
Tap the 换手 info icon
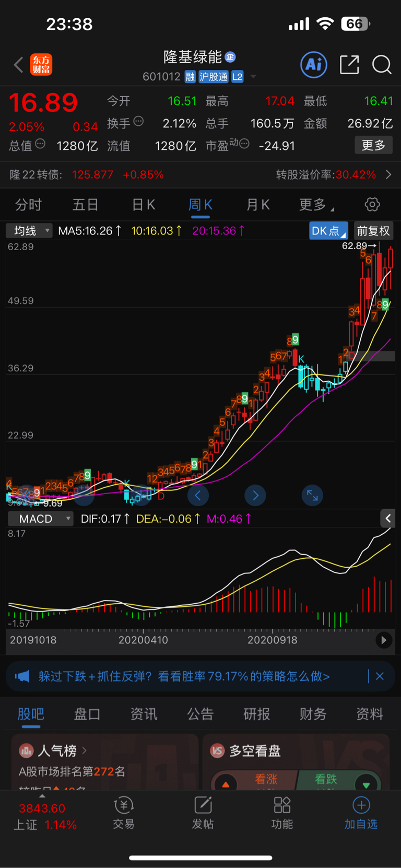(138, 121)
